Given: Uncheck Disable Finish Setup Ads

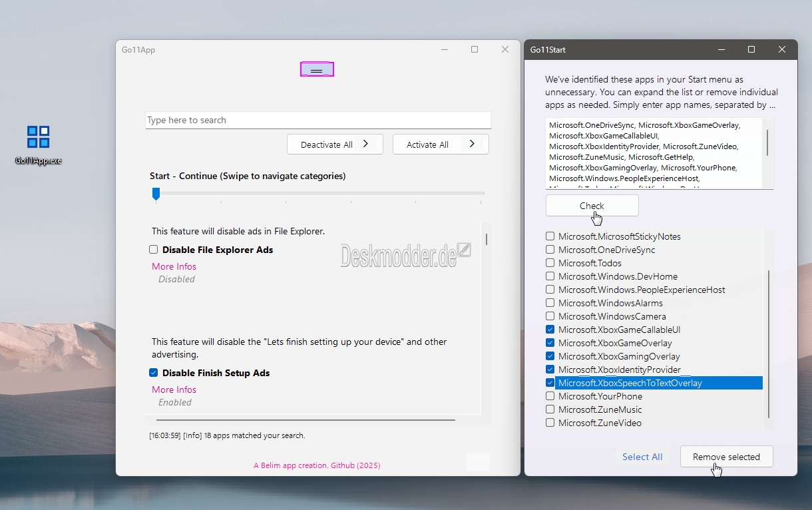Looking at the screenshot, I should [154, 373].
